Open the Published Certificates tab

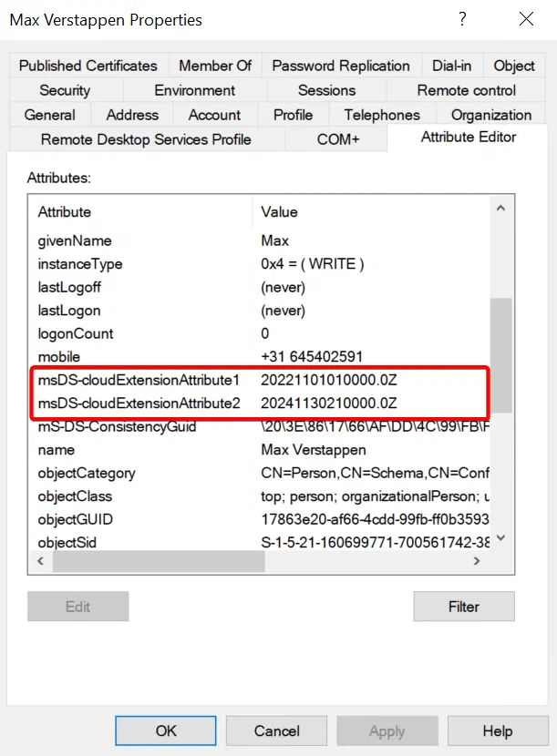88,66
